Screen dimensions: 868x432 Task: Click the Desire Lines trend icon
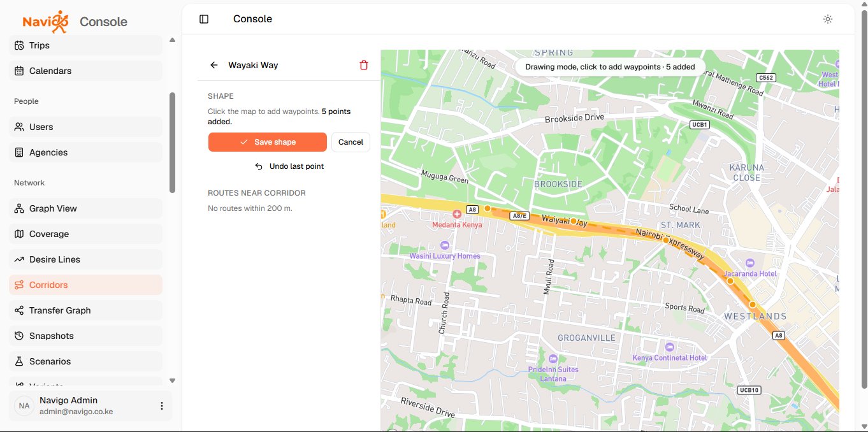tap(19, 259)
